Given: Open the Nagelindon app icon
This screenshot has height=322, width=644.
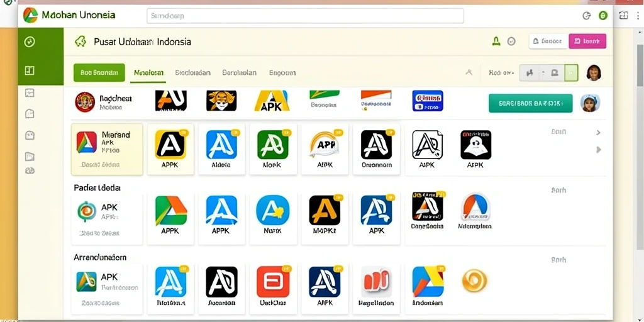Looking at the screenshot, I should 376,282.
